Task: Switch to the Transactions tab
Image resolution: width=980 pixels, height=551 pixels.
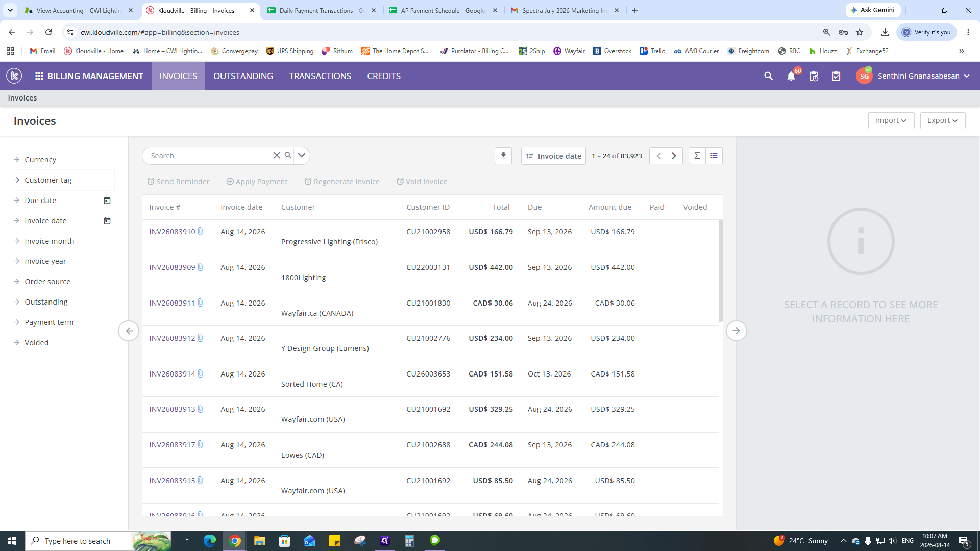Action: click(320, 76)
